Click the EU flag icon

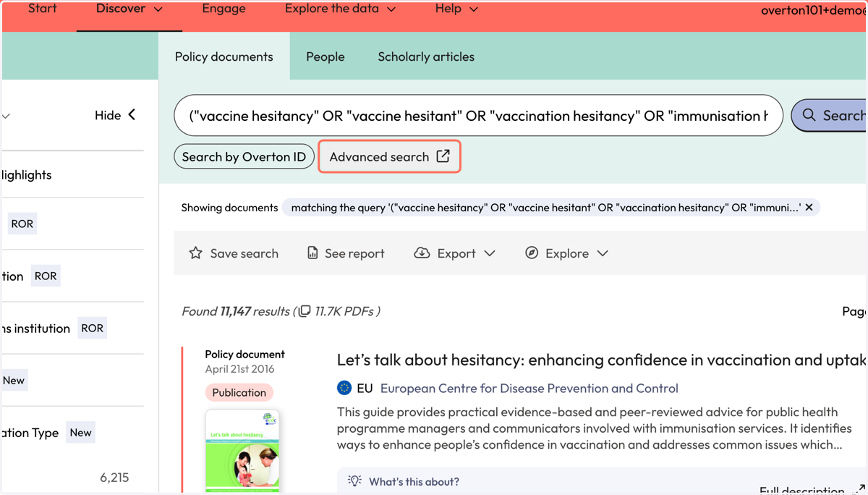(345, 389)
